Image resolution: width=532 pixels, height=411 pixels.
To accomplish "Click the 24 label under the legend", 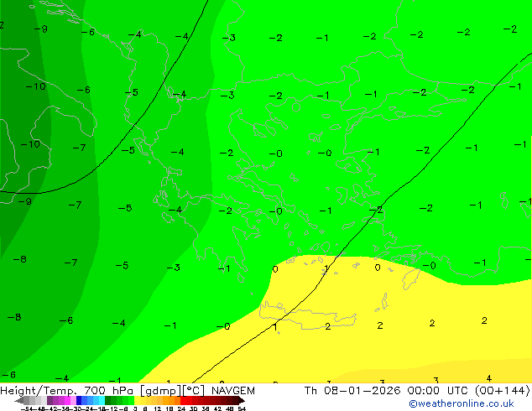I will tap(181, 408).
